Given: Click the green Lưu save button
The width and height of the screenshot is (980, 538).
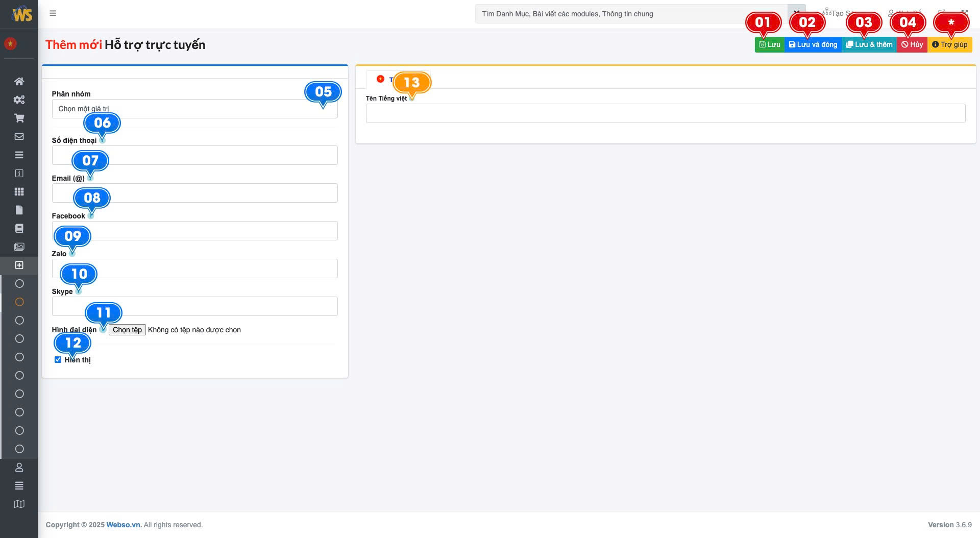Looking at the screenshot, I should [x=769, y=44].
